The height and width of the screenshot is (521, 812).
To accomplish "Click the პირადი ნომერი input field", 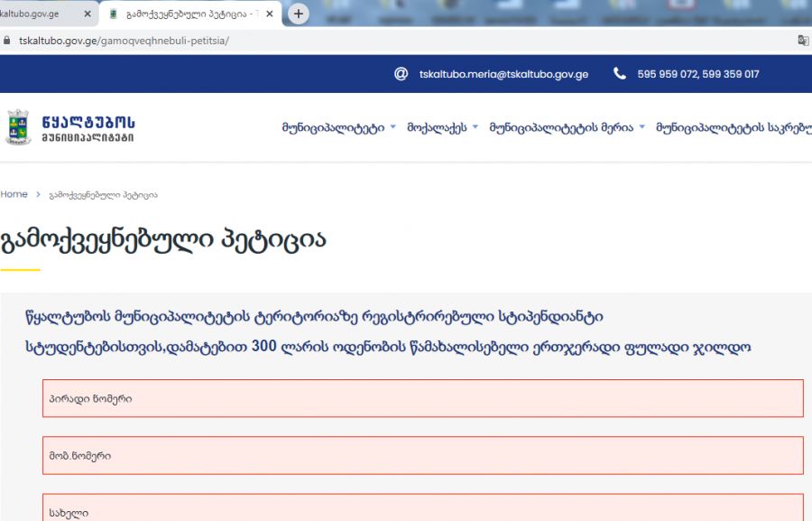I will [422, 398].
